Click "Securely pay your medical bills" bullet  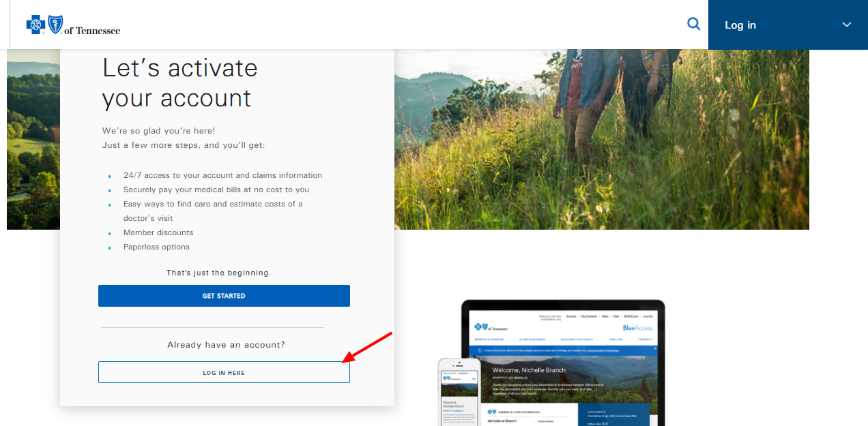pos(216,189)
